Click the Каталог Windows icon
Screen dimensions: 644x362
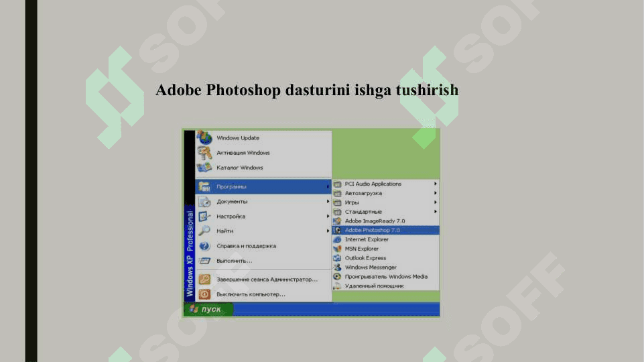tap(204, 168)
